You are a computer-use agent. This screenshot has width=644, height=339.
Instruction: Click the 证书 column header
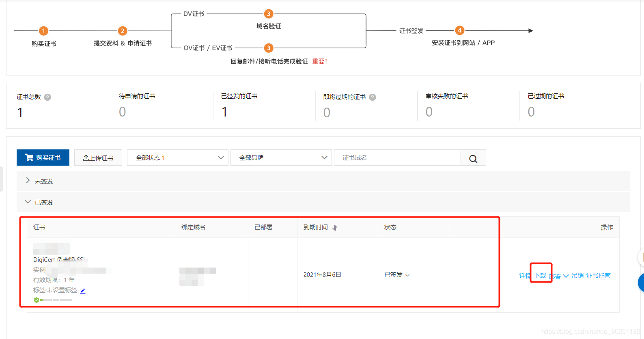39,227
